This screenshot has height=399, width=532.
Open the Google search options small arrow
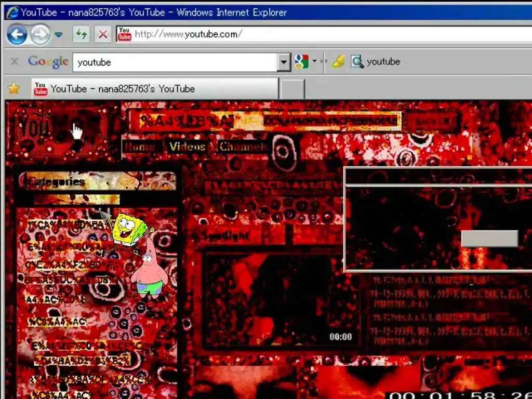coord(314,61)
